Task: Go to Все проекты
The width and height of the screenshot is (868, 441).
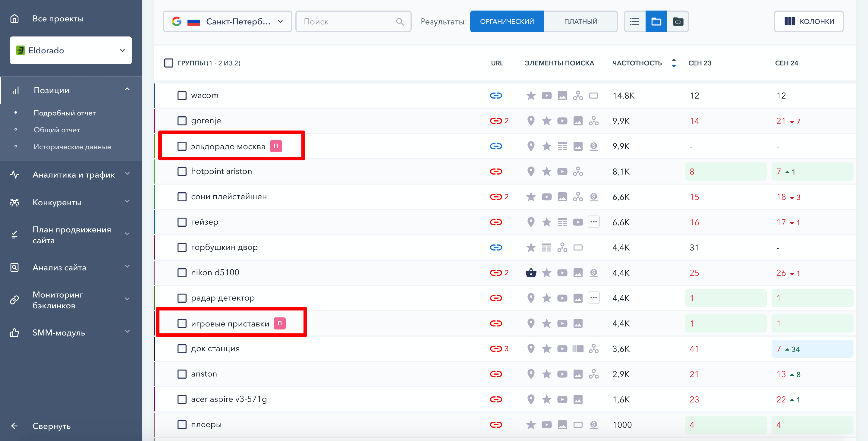Action: pyautogui.click(x=58, y=18)
